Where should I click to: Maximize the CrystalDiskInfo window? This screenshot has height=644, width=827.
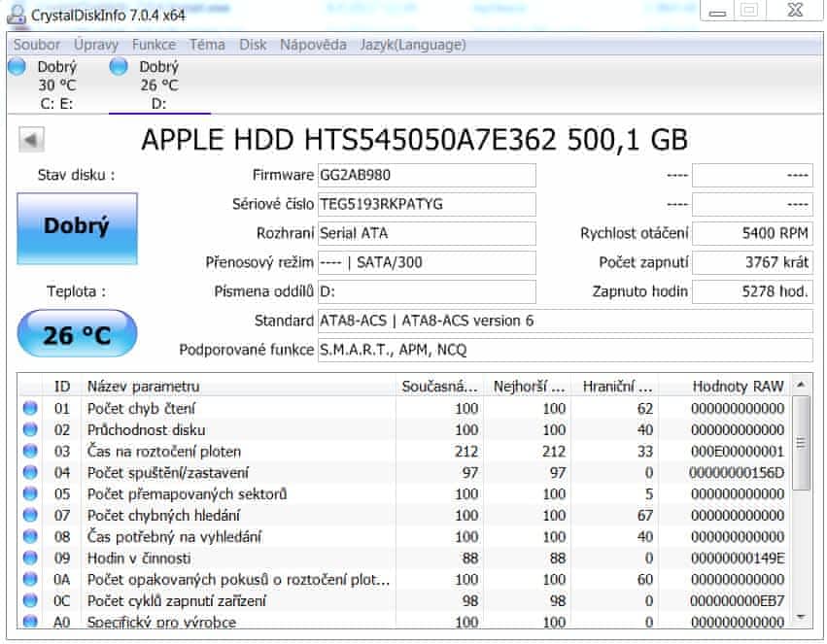(749, 11)
